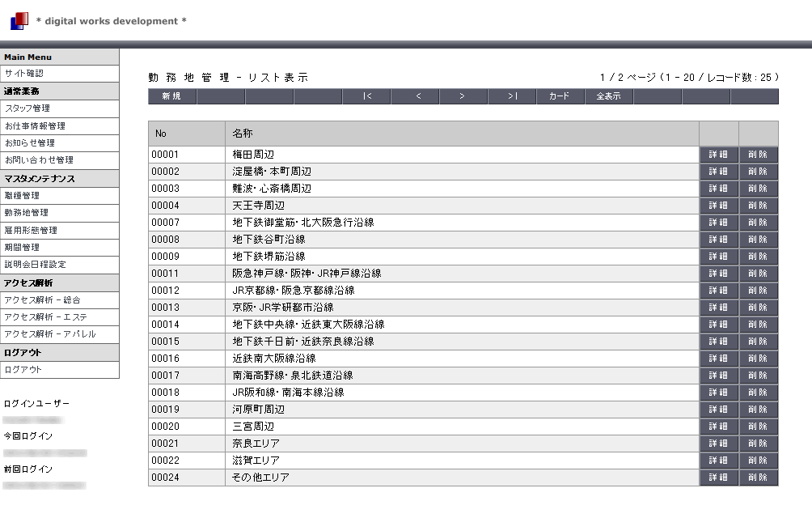Viewport: 812px width, 518px height.
Task: Go to first page with |< button
Action: [x=366, y=96]
